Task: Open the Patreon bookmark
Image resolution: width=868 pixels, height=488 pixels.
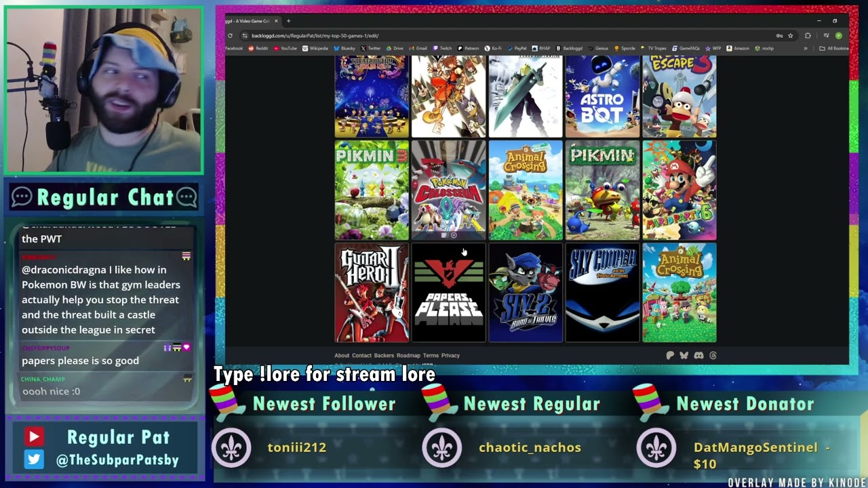Action: pyautogui.click(x=468, y=48)
